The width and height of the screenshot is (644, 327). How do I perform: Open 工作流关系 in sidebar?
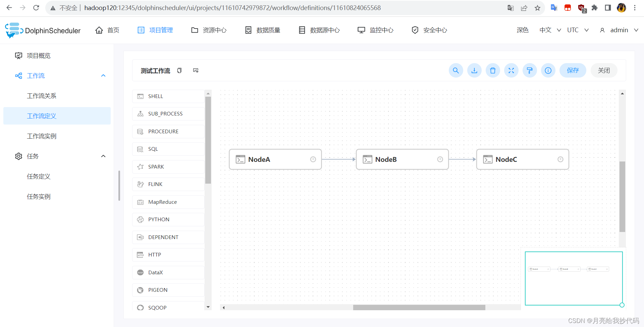(57, 96)
